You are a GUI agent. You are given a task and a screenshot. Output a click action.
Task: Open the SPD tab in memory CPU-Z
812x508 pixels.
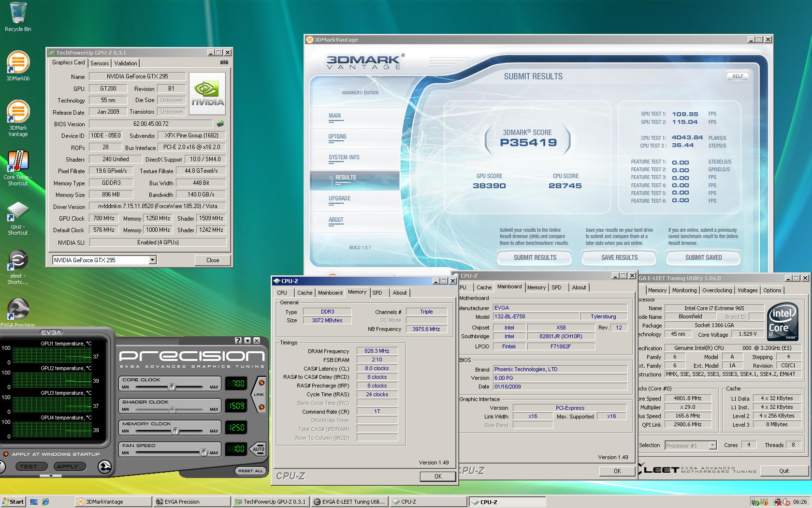377,293
